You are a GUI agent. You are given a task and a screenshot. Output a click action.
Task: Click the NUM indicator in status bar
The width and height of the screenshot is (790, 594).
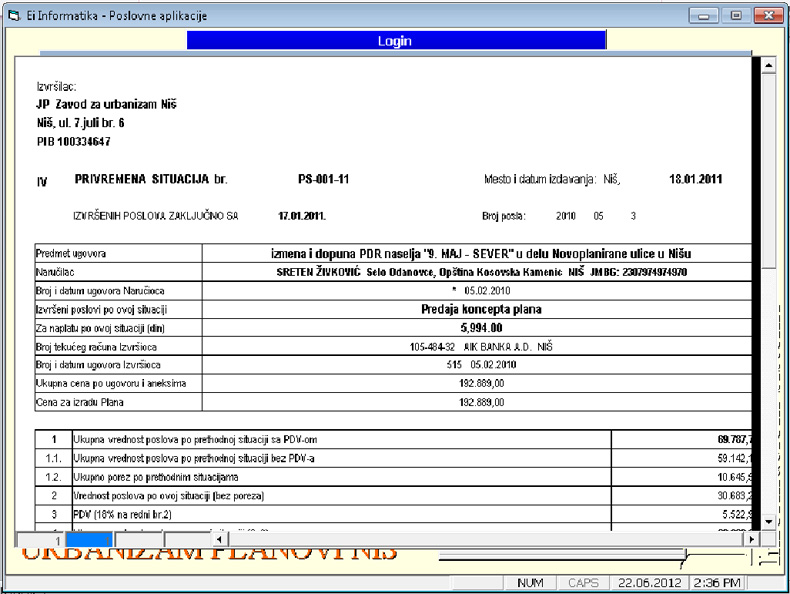[531, 582]
